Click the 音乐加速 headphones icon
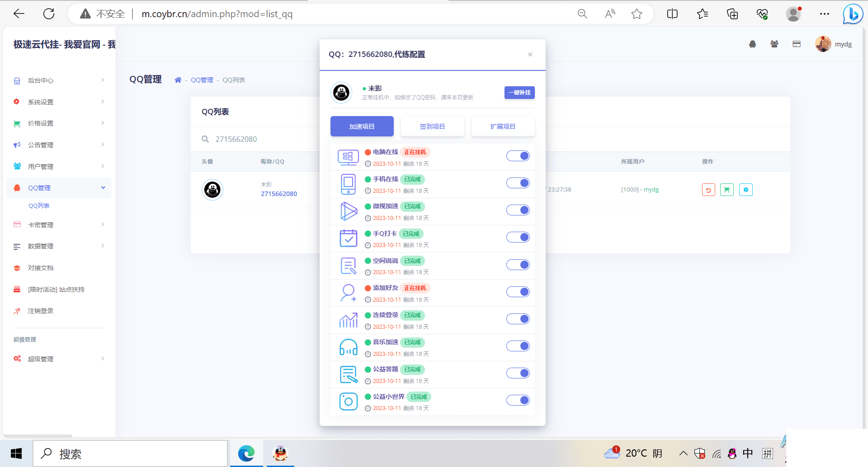The image size is (868, 467). (x=349, y=347)
